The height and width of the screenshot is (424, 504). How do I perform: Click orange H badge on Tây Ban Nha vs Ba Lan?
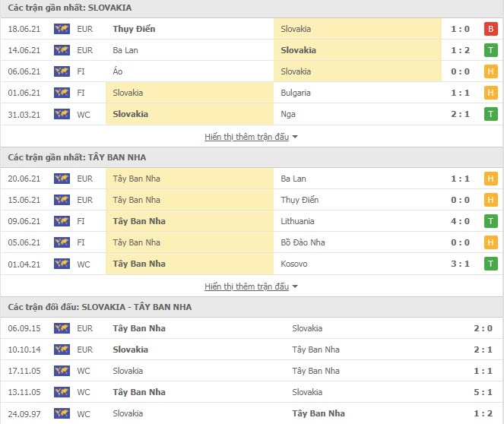click(x=490, y=179)
